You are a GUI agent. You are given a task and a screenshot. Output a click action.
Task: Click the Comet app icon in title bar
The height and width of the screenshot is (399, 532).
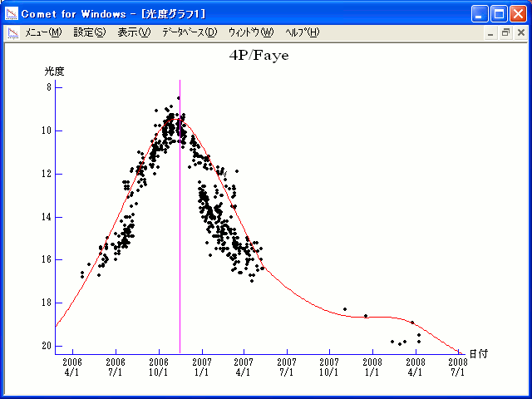[12, 14]
